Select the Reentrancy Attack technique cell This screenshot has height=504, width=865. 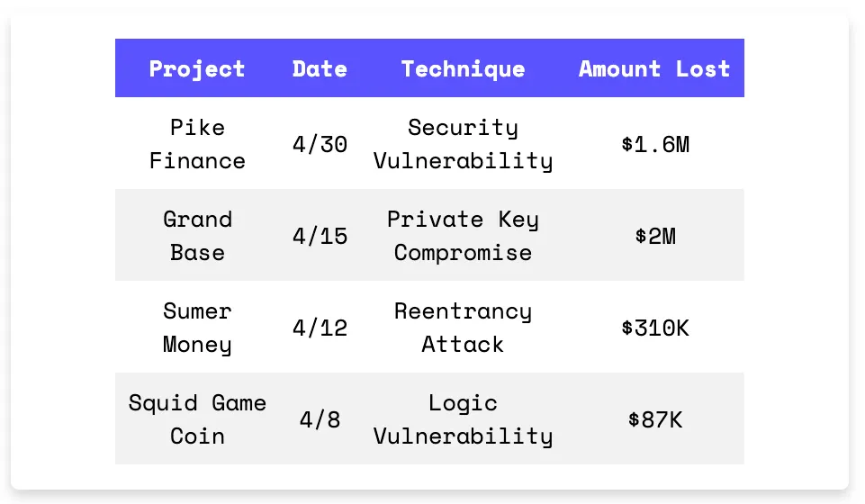[463, 328]
